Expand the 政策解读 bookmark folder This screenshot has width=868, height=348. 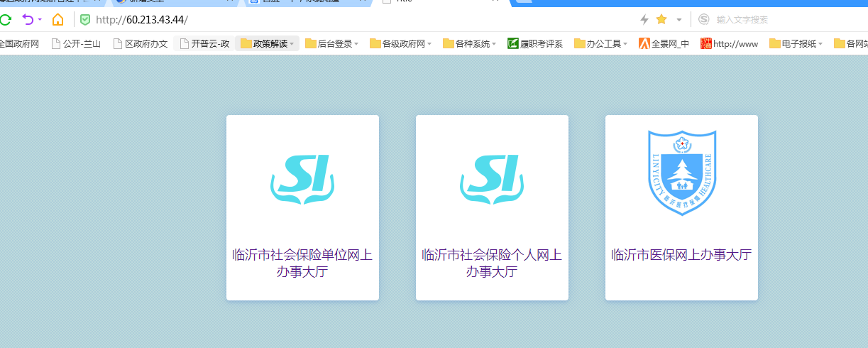coord(267,43)
